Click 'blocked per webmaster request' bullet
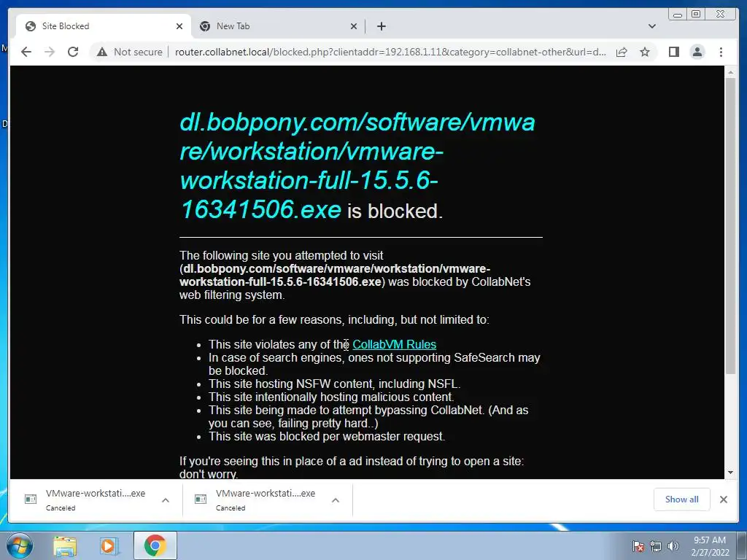Viewport: 747px width, 560px height. coord(327,436)
